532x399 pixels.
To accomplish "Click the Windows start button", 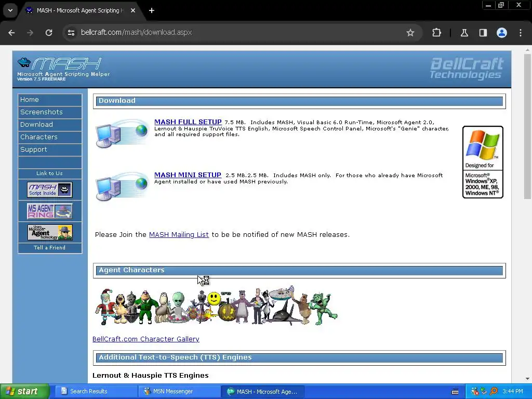I will pyautogui.click(x=25, y=392).
